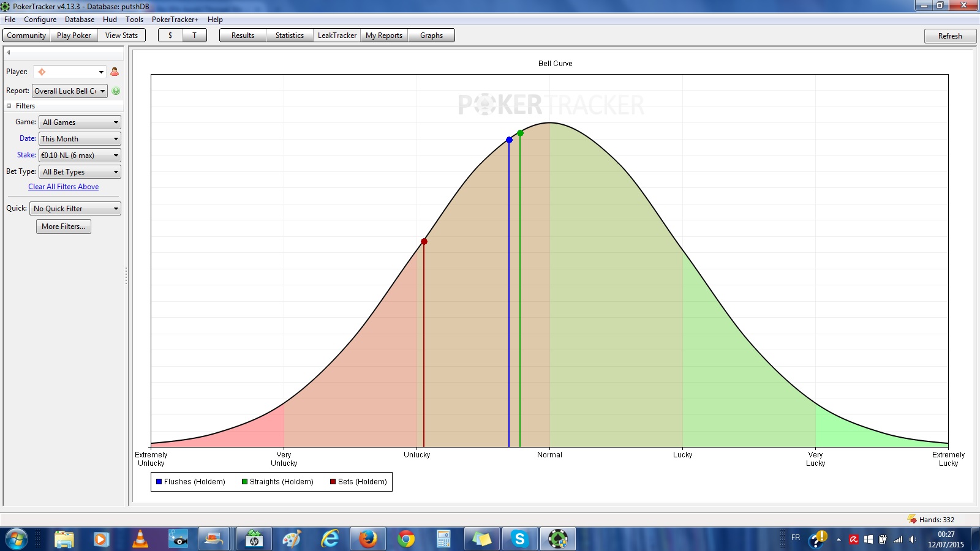Click the network signal tray icon
The height and width of the screenshot is (551, 980).
(x=898, y=539)
